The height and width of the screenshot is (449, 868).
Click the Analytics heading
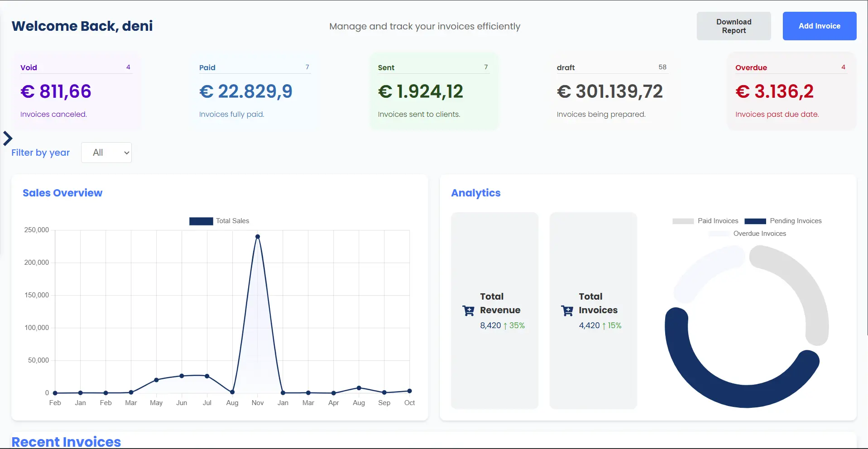pyautogui.click(x=476, y=193)
